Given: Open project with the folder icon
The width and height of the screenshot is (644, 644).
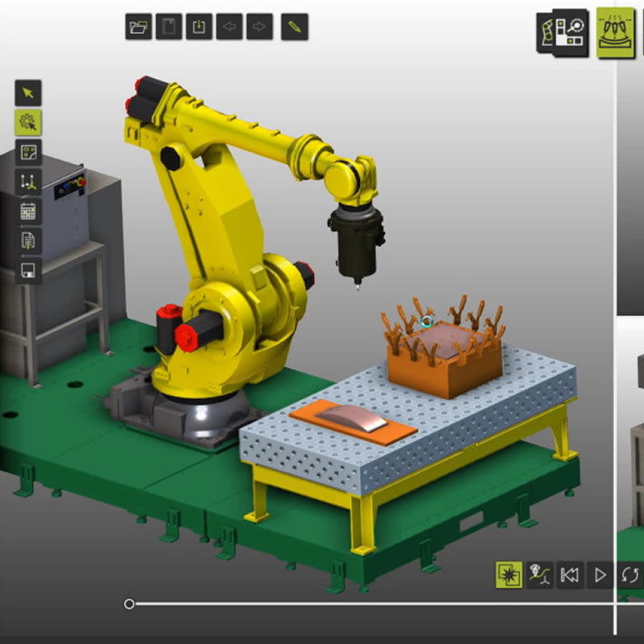Looking at the screenshot, I should point(138,27).
